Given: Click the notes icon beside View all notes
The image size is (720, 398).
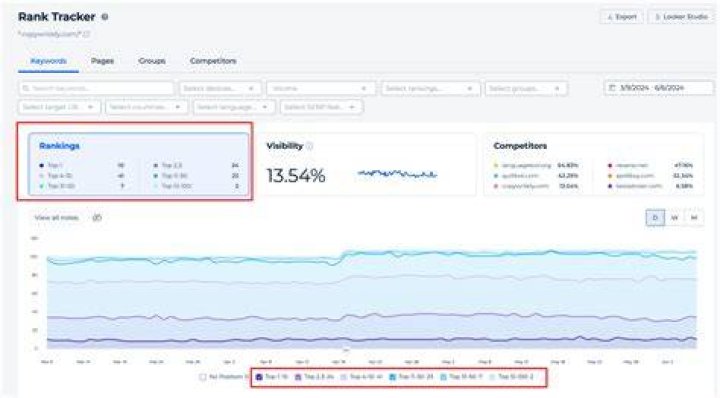Looking at the screenshot, I should (x=97, y=218).
